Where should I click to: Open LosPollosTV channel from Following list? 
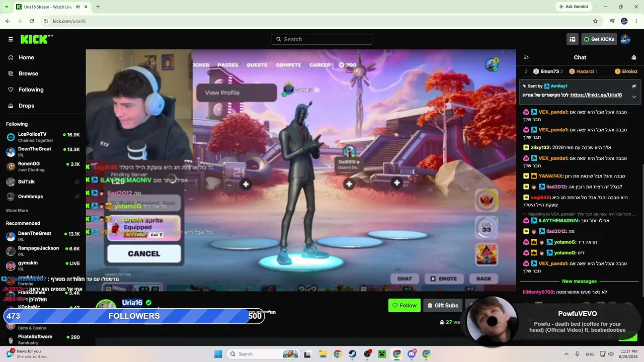[x=43, y=137]
